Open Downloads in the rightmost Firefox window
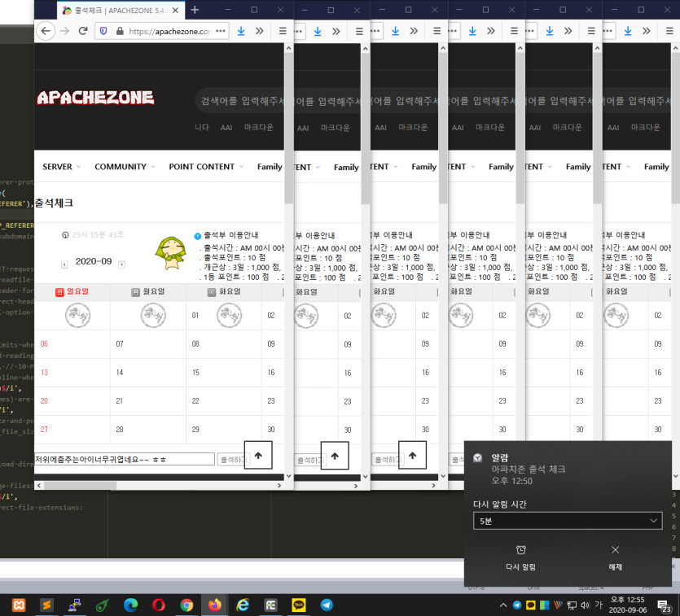Viewport: 680px width, 616px height. point(628,31)
